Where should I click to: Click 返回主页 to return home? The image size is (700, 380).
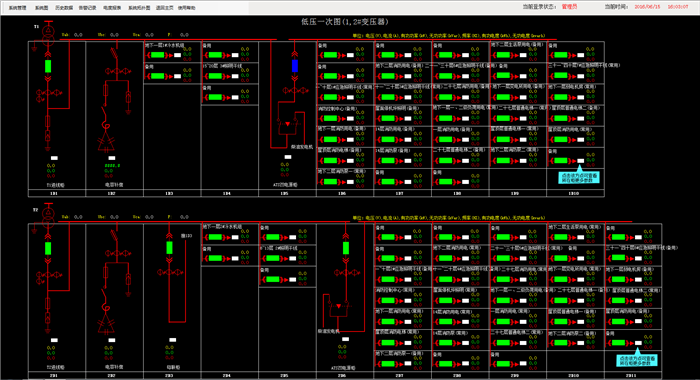pos(164,8)
